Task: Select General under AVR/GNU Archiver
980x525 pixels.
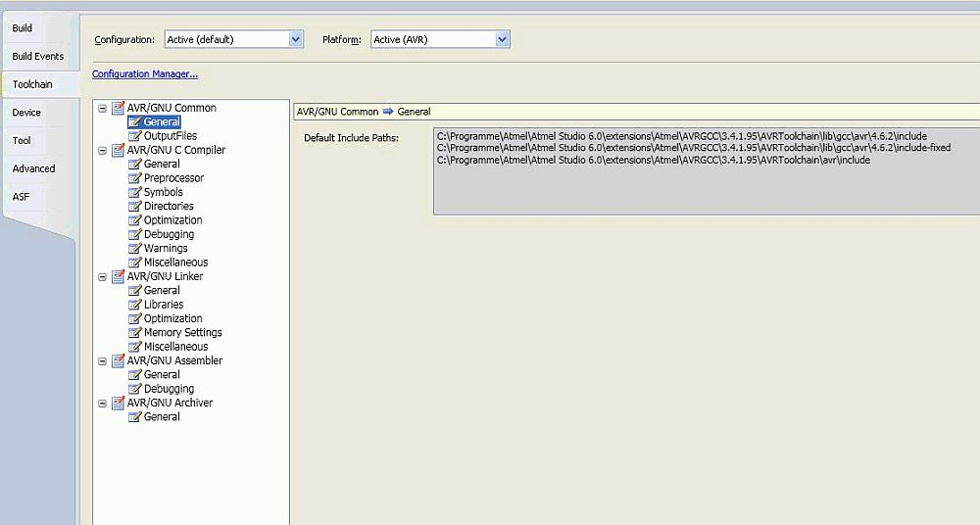Action: tap(162, 417)
